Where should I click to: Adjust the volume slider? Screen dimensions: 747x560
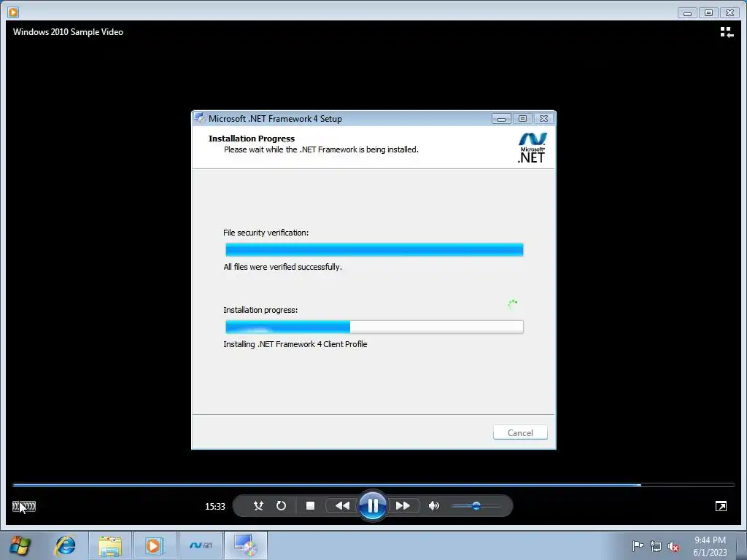[476, 506]
